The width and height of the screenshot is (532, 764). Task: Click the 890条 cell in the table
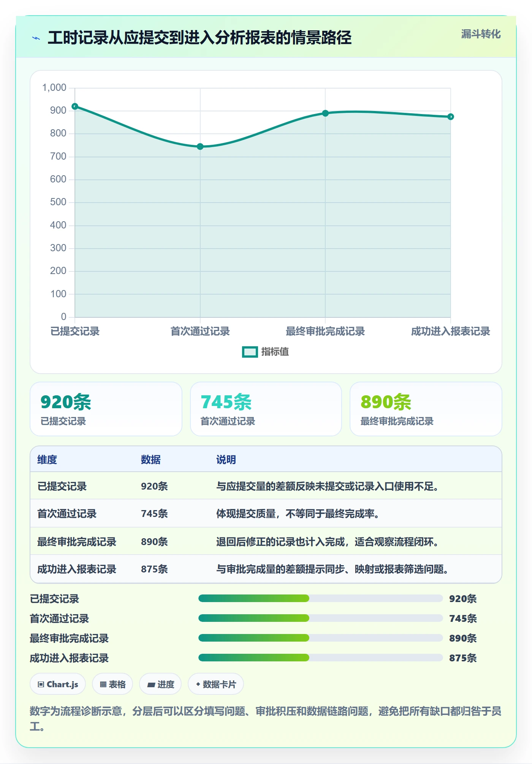(x=154, y=542)
